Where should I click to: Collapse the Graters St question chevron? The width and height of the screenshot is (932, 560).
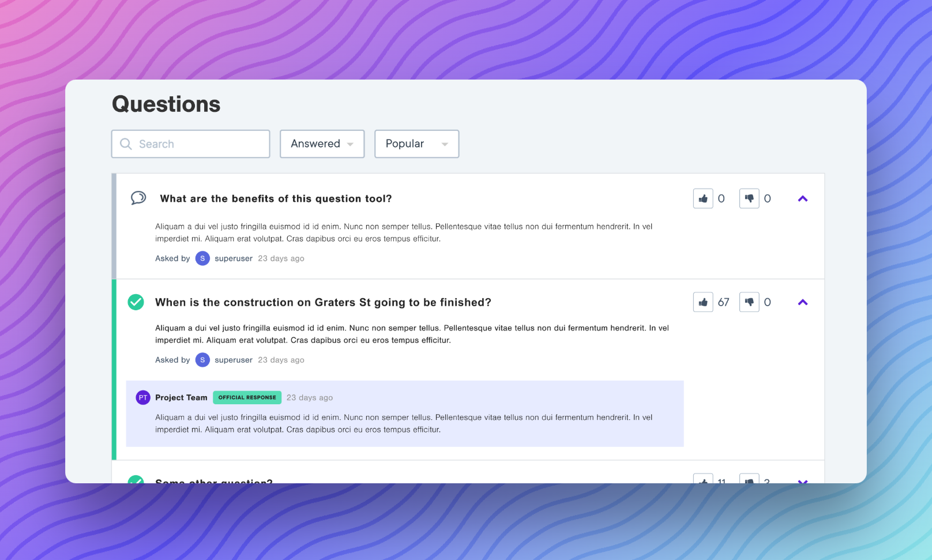(803, 302)
